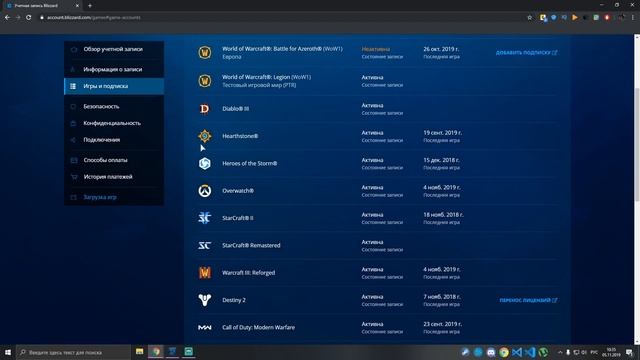
Task: Bookmark this page with star icon
Action: pyautogui.click(x=530, y=18)
